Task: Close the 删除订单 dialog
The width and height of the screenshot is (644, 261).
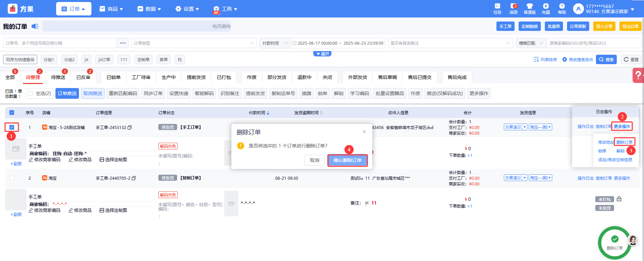Action: (364, 132)
